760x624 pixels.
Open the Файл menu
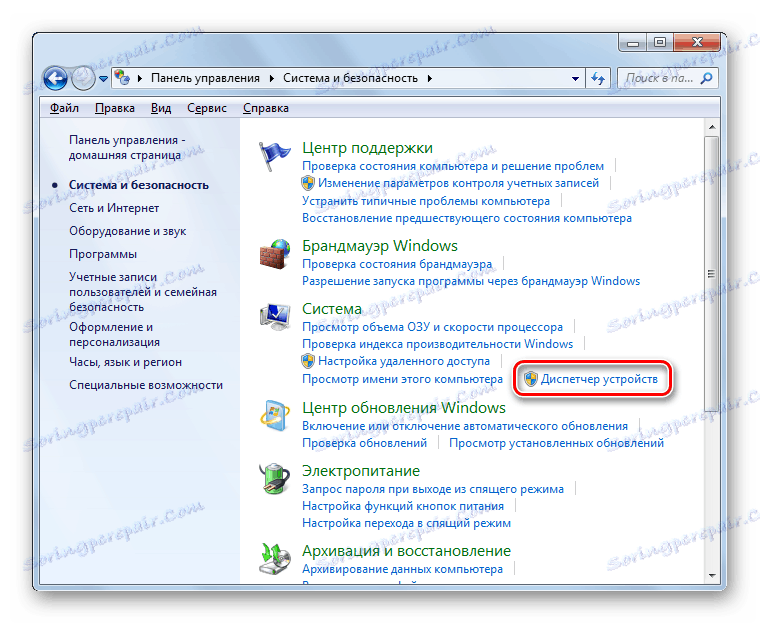pyautogui.click(x=64, y=108)
